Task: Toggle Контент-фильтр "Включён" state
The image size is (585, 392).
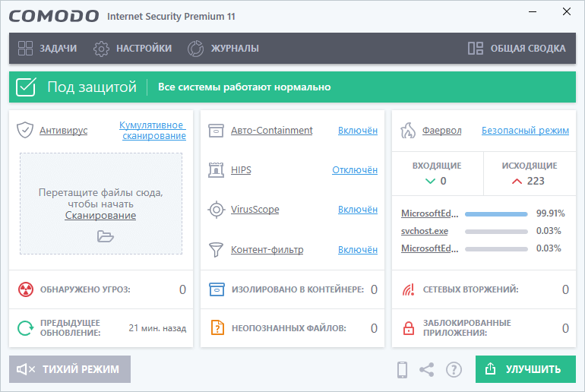Action: pos(357,249)
